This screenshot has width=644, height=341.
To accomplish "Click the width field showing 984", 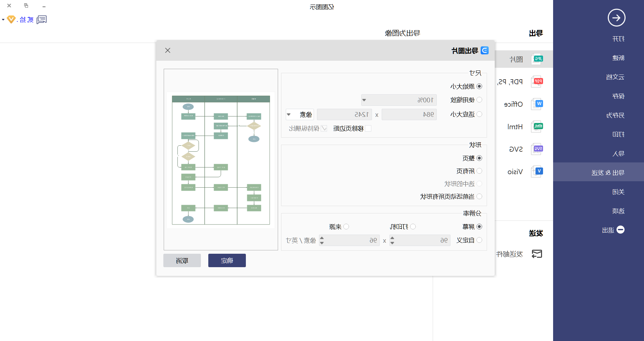I will 409,114.
